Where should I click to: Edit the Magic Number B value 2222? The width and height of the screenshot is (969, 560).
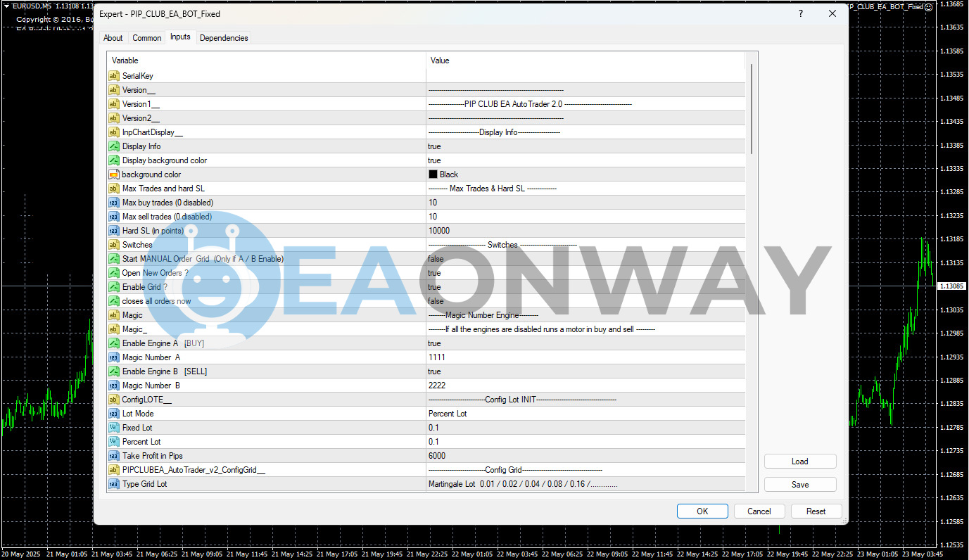tap(585, 386)
